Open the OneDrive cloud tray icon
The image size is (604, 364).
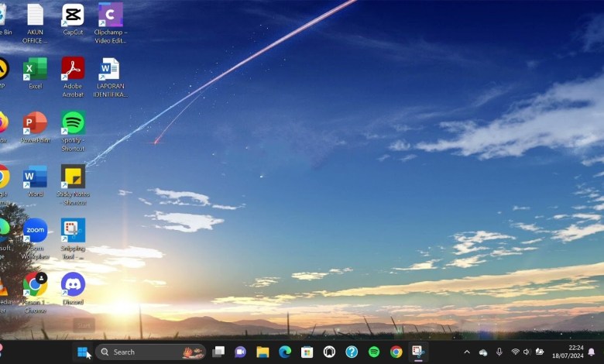pos(483,352)
